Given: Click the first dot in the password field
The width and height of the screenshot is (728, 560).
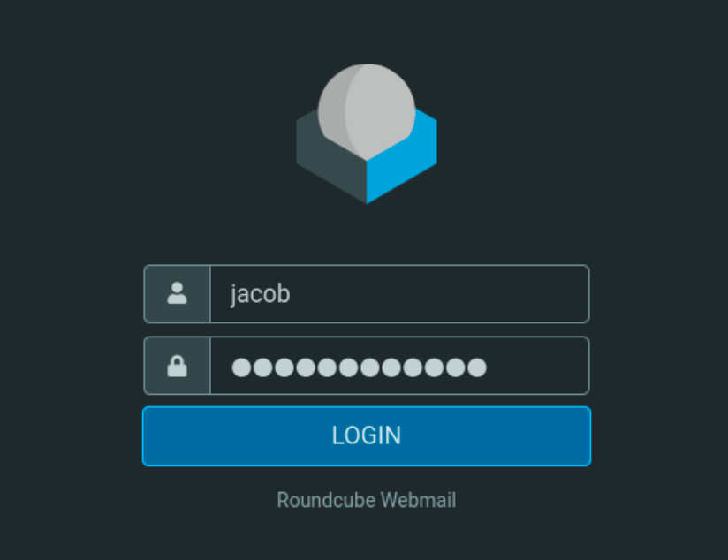Looking at the screenshot, I should (241, 367).
